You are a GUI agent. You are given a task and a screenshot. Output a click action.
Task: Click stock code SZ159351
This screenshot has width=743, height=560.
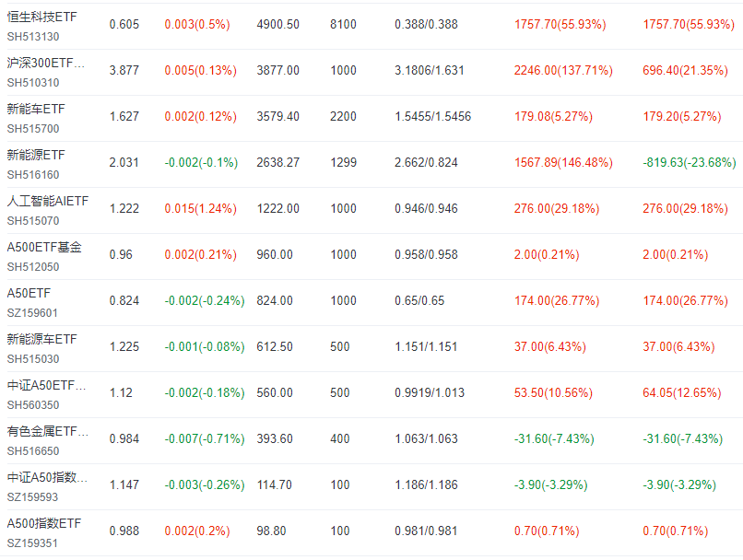pos(32,542)
